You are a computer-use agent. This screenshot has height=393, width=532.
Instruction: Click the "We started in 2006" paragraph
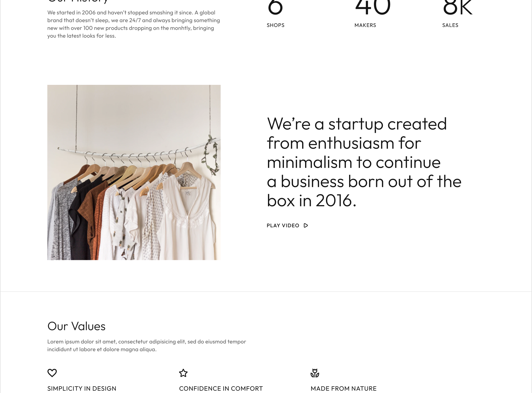[x=133, y=24]
